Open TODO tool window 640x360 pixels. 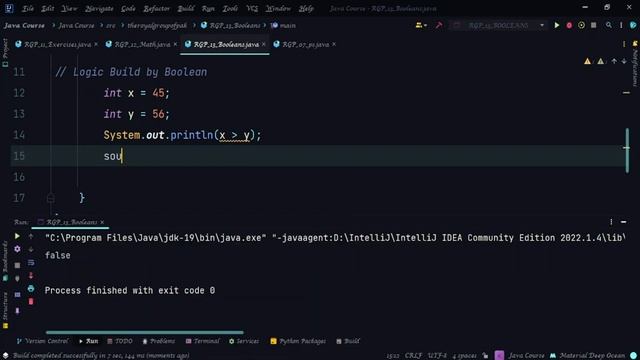[x=120, y=341]
